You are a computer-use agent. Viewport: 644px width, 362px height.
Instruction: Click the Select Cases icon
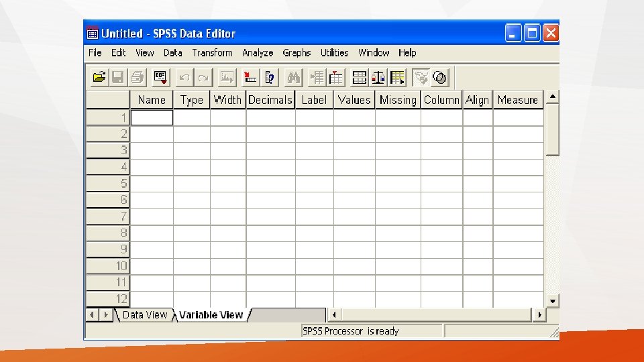point(397,77)
